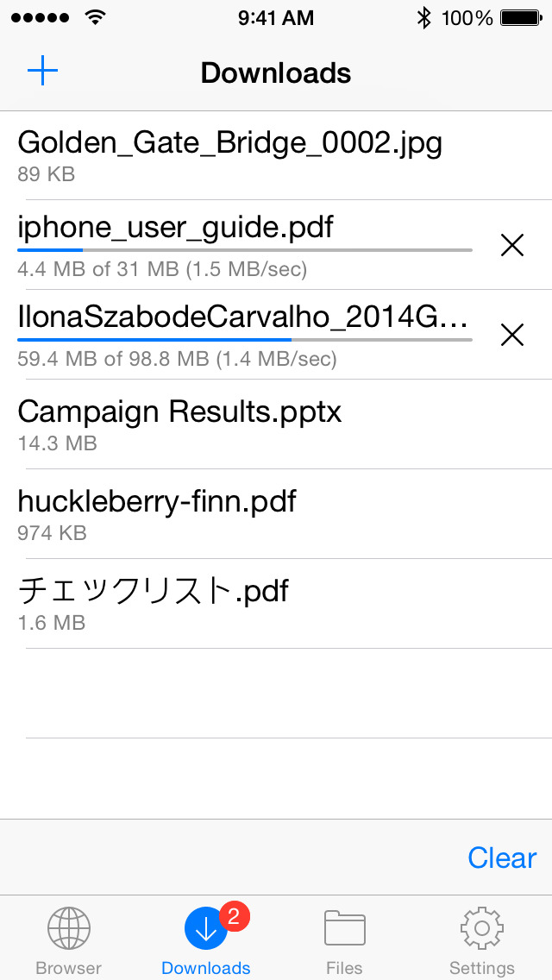The image size is (552, 980).
Task: Cancel the iphone_user_guide.pdf download
Action: point(512,245)
